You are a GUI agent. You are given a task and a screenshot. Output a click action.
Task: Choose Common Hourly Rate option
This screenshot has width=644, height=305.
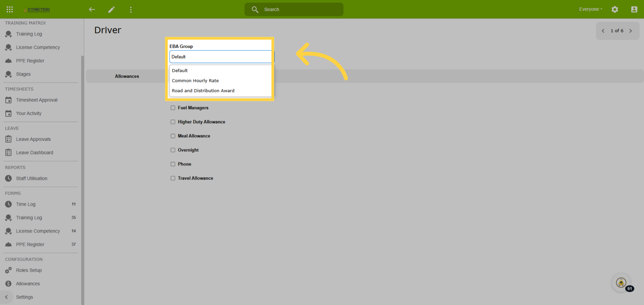[x=195, y=81]
